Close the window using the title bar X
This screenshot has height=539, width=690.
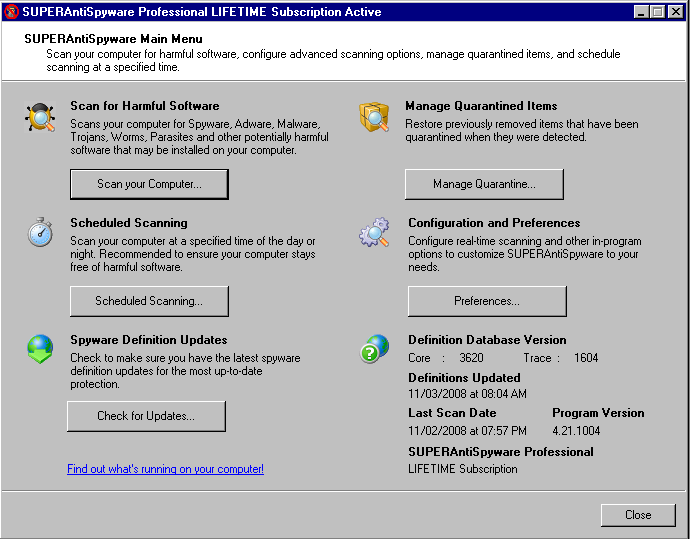tap(675, 12)
